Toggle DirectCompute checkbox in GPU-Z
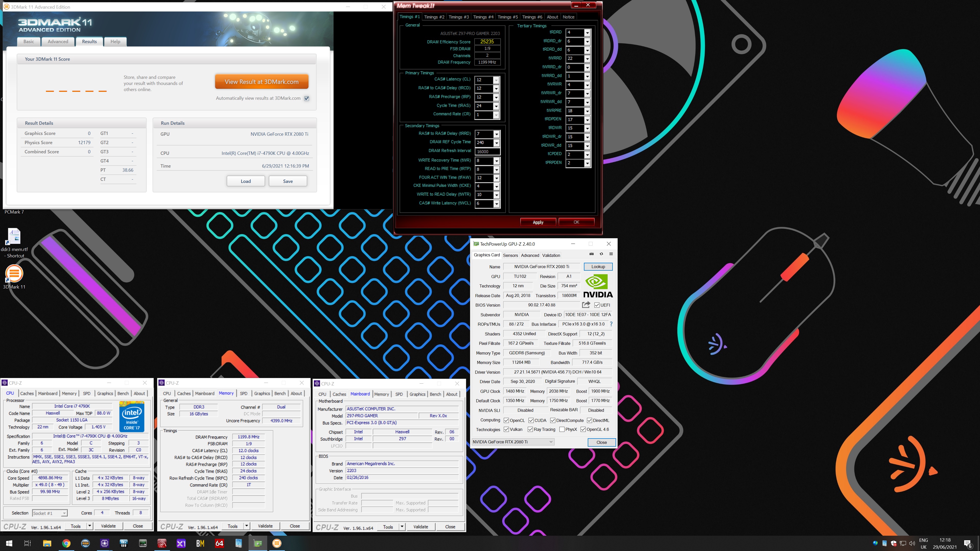980x551 pixels. coord(553,420)
